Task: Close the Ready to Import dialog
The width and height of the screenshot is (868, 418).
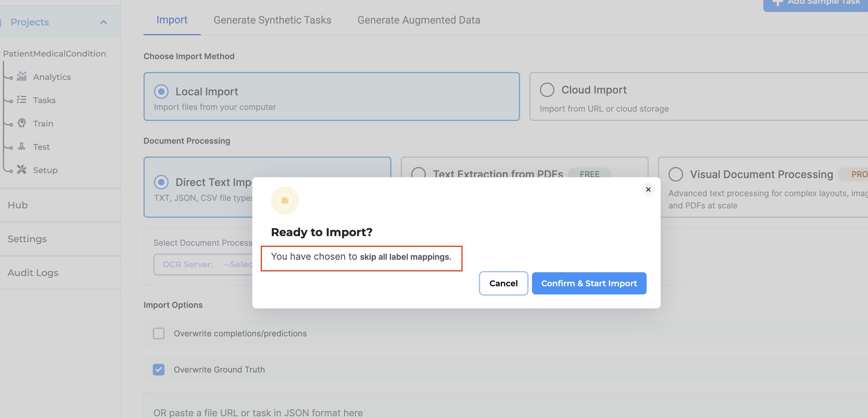Action: [x=648, y=190]
